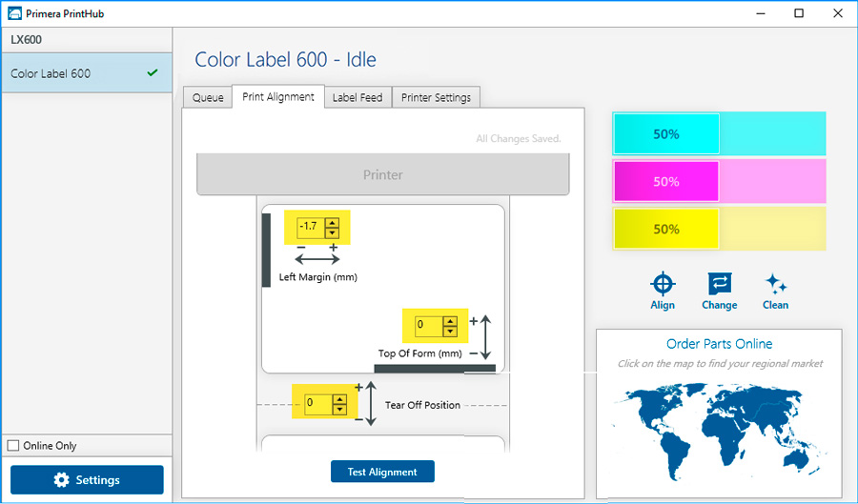Image resolution: width=858 pixels, height=504 pixels.
Task: Click the magenta ink level bar
Action: 719,181
